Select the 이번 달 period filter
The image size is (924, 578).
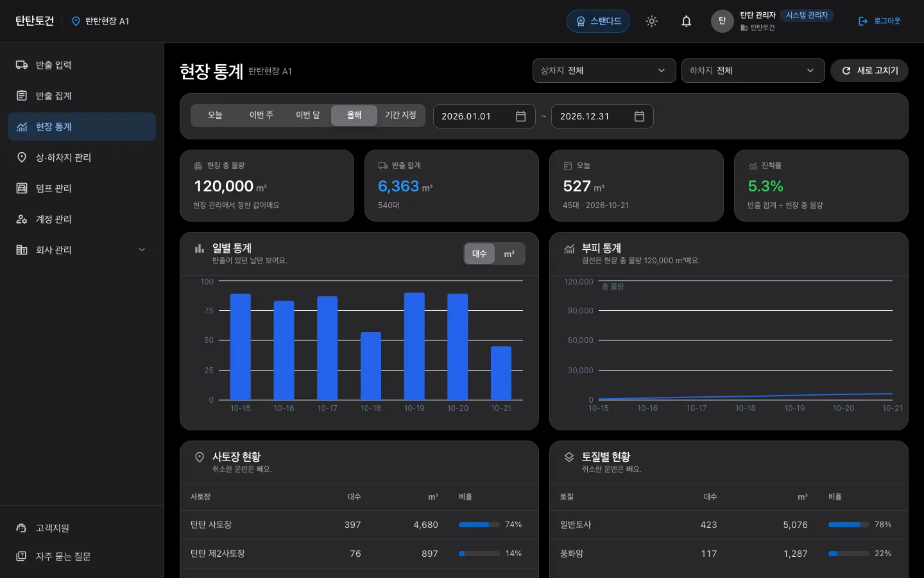[x=307, y=116]
